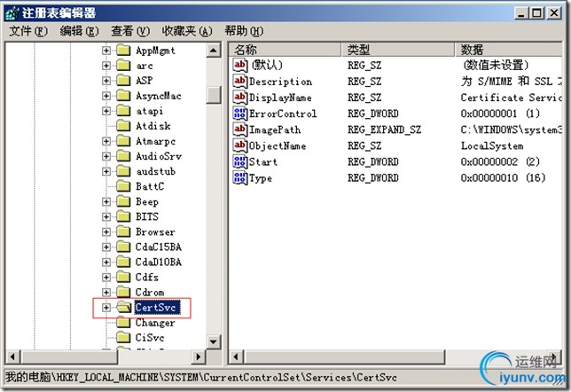Select the ImagePath value name

point(275,129)
